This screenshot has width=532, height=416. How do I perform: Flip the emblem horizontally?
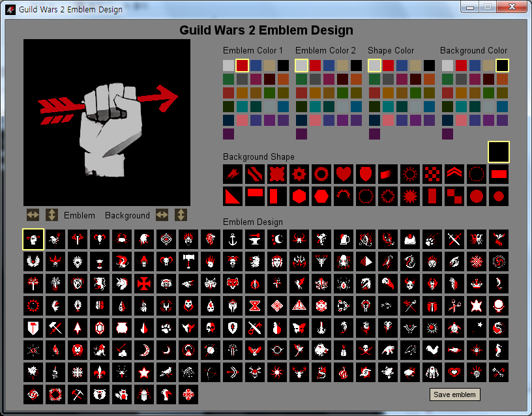click(x=33, y=215)
